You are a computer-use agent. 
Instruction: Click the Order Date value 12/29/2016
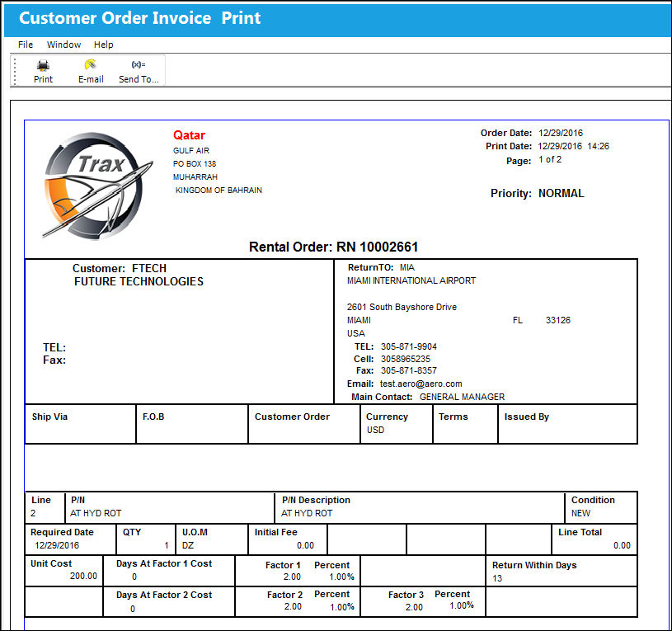pos(561,133)
